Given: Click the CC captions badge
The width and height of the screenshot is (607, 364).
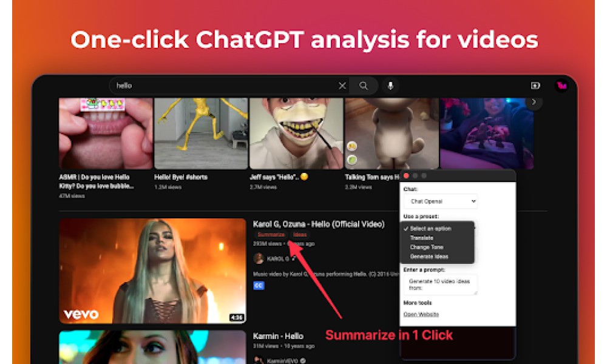Looking at the screenshot, I should [x=259, y=286].
